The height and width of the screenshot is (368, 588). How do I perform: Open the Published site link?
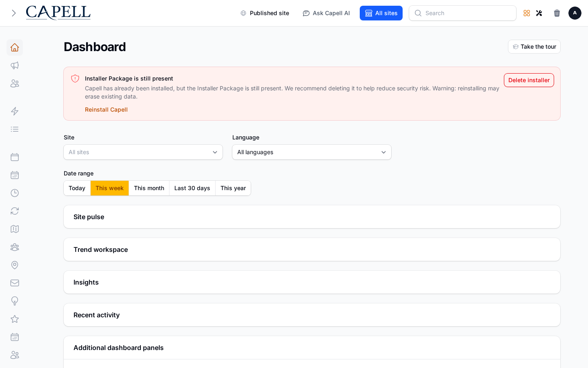click(265, 13)
